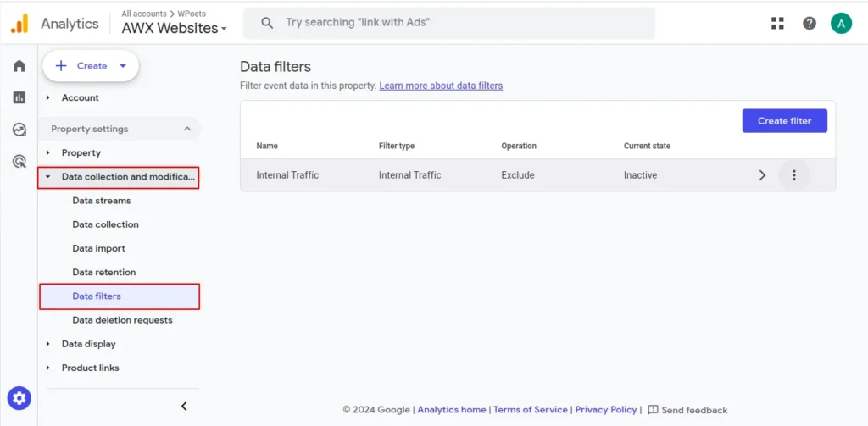Screen dimensions: 868x426
Task: Open the Help question mark icon
Action: pyautogui.click(x=810, y=23)
